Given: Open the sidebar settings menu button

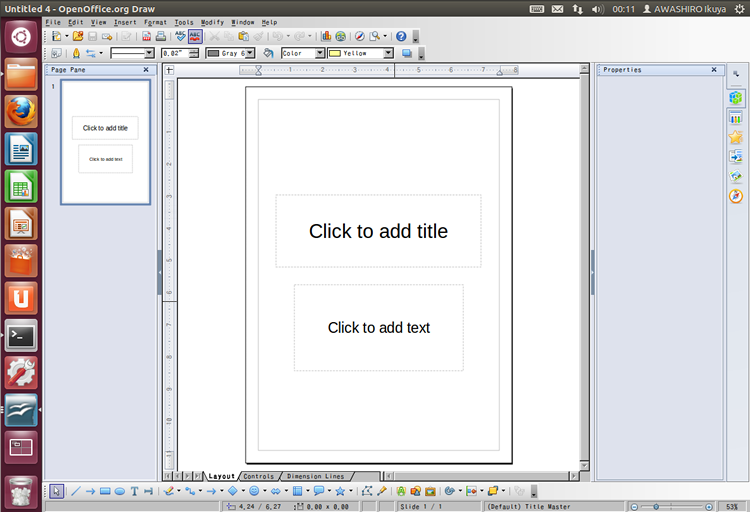Looking at the screenshot, I should (736, 74).
